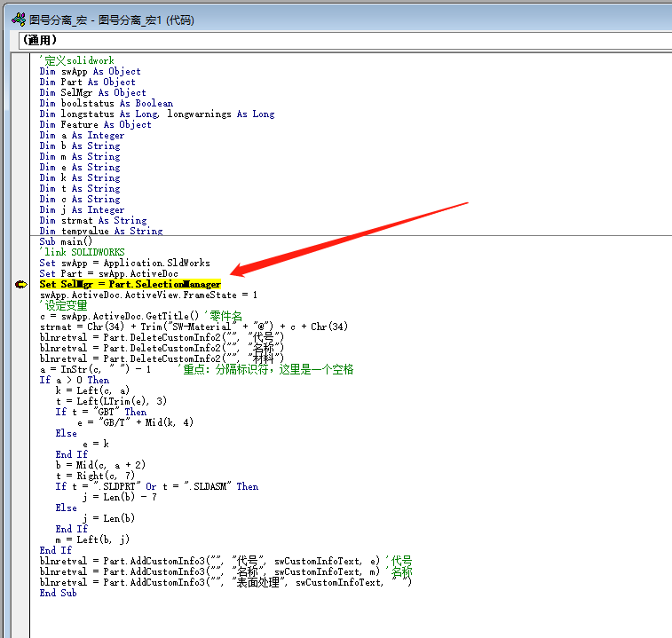This screenshot has width=672, height=638.
Task: Click the comment 'link SOLIDWORKS
Action: coord(83,252)
